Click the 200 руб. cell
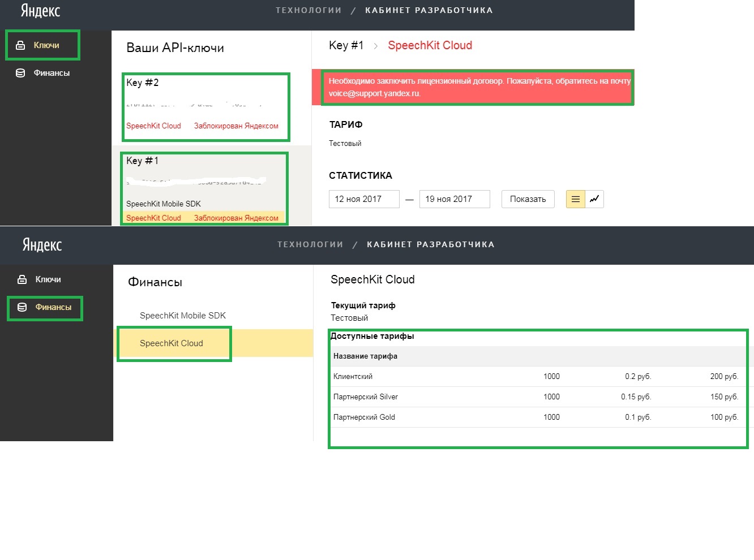This screenshot has height=560, width=754. 725,377
